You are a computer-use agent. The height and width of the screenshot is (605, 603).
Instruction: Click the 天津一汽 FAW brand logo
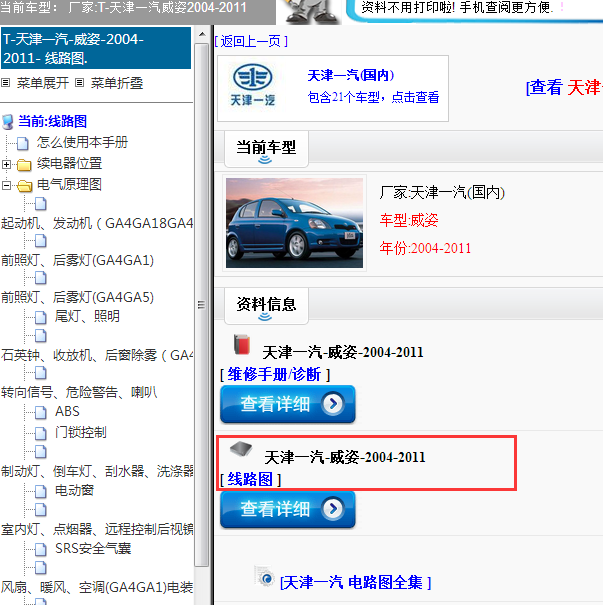coord(253,85)
